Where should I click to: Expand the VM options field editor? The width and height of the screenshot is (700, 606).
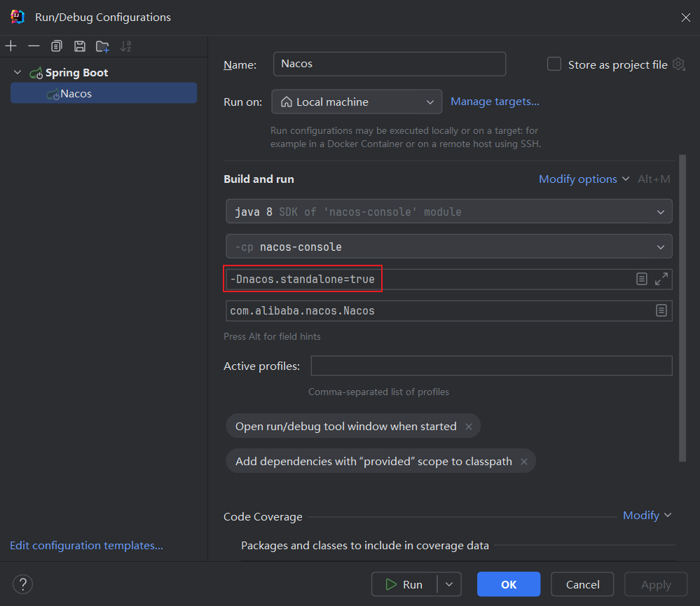(x=661, y=280)
